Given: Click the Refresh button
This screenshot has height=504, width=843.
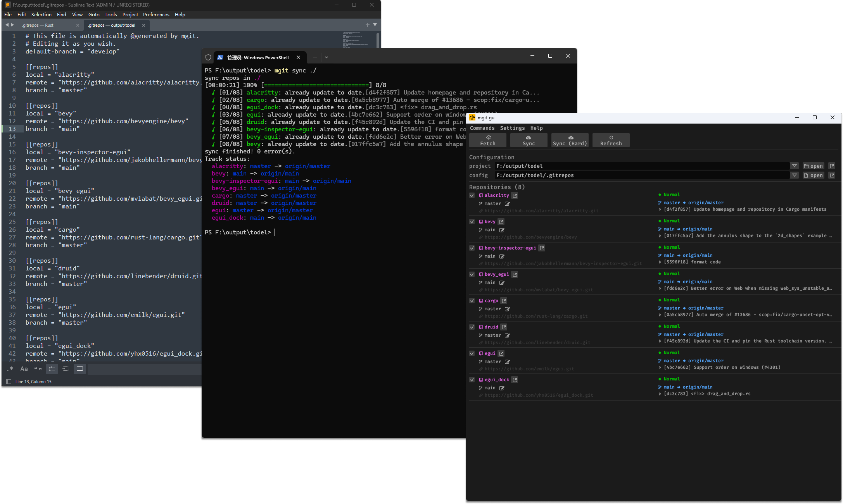Looking at the screenshot, I should pyautogui.click(x=611, y=140).
